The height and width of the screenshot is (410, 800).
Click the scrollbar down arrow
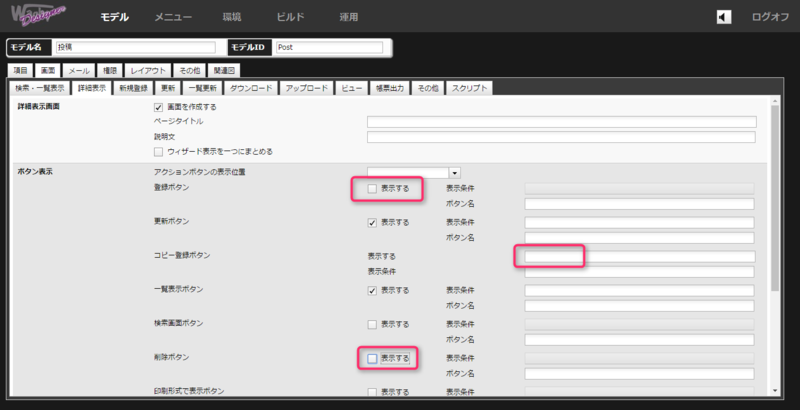click(x=775, y=391)
